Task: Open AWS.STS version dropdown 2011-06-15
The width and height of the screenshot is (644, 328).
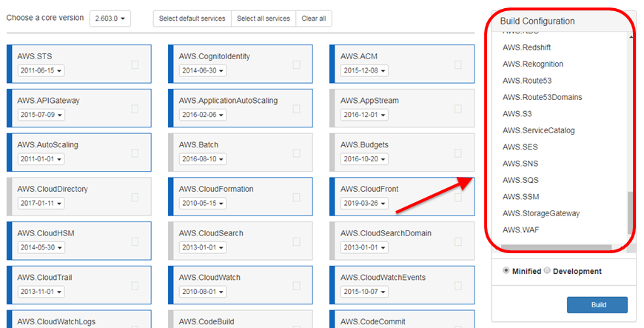Action: point(41,70)
